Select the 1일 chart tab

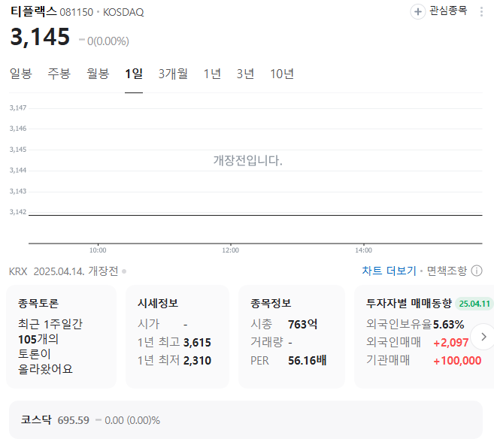[134, 74]
